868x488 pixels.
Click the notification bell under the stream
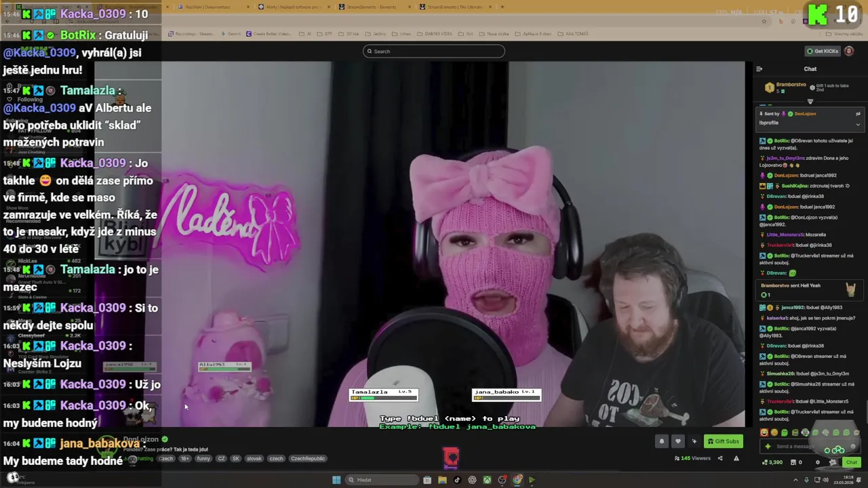662,441
